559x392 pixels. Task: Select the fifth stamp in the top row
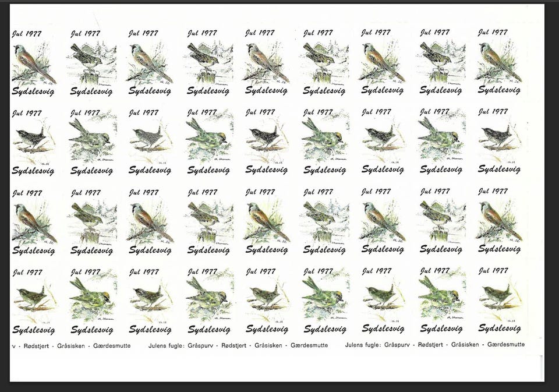267,62
